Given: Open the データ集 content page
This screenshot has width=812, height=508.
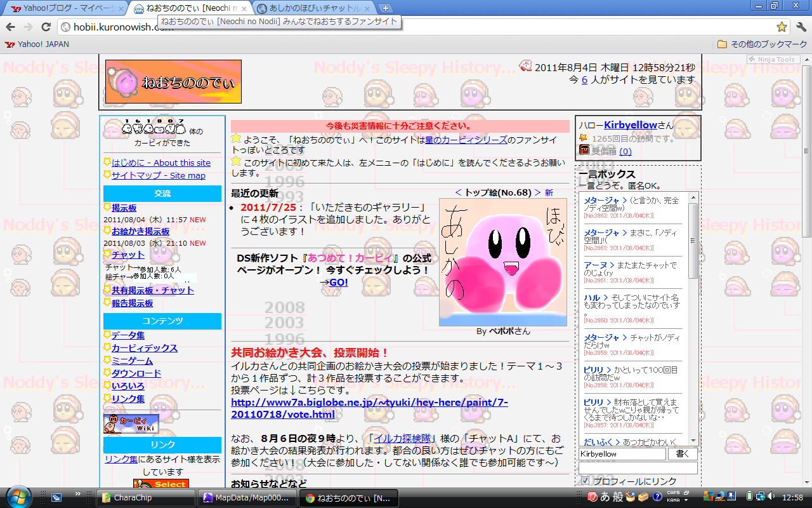Looking at the screenshot, I should point(128,335).
